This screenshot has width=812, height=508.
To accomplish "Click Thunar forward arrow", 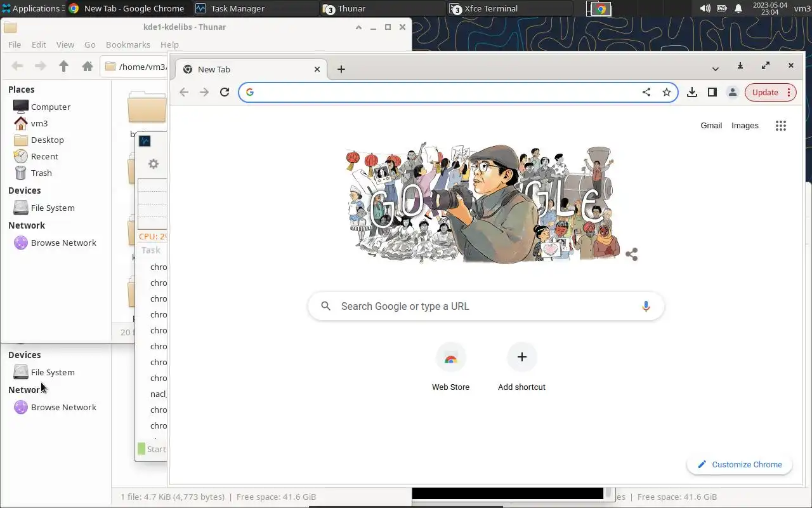I will point(41,66).
